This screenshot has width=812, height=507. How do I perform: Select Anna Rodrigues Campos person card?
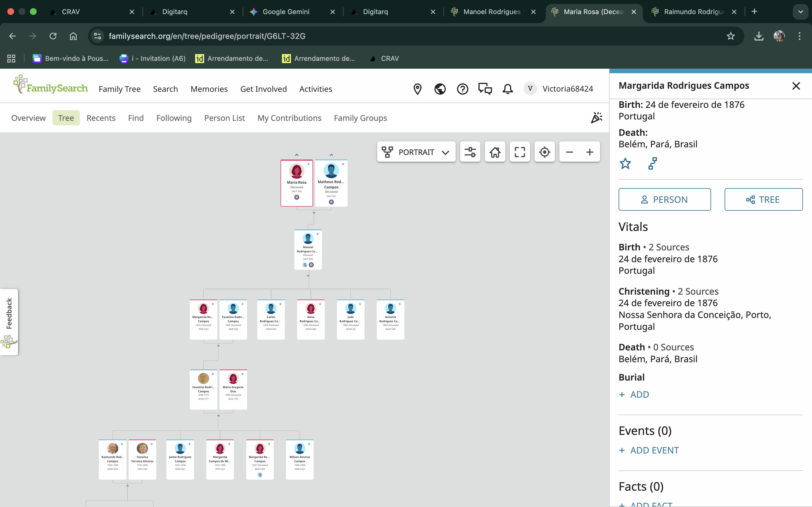point(311,319)
